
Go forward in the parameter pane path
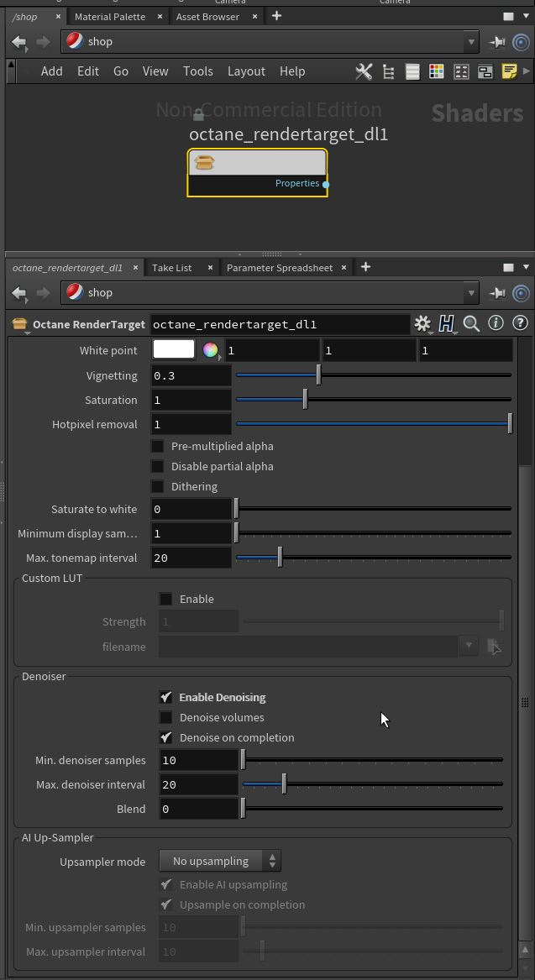43,292
